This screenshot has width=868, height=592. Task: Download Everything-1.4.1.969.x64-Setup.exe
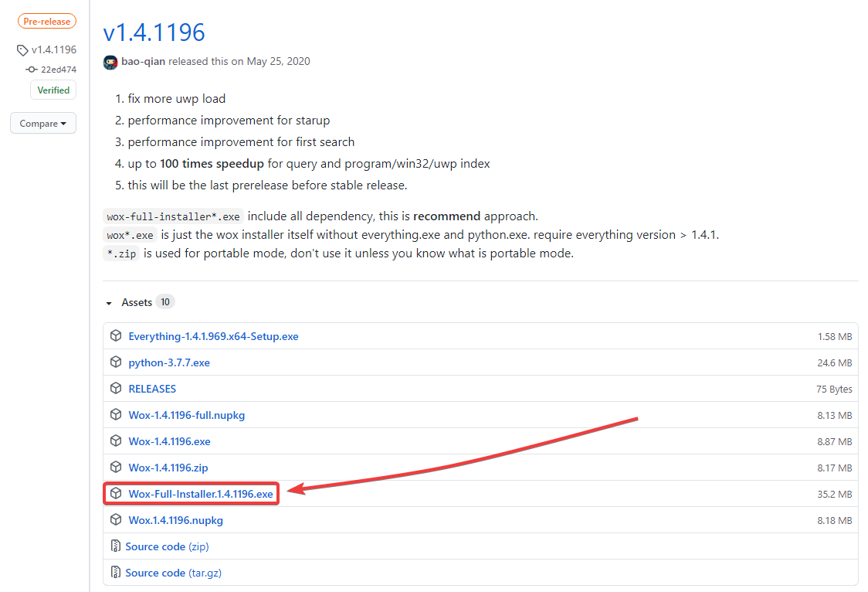[x=213, y=336]
